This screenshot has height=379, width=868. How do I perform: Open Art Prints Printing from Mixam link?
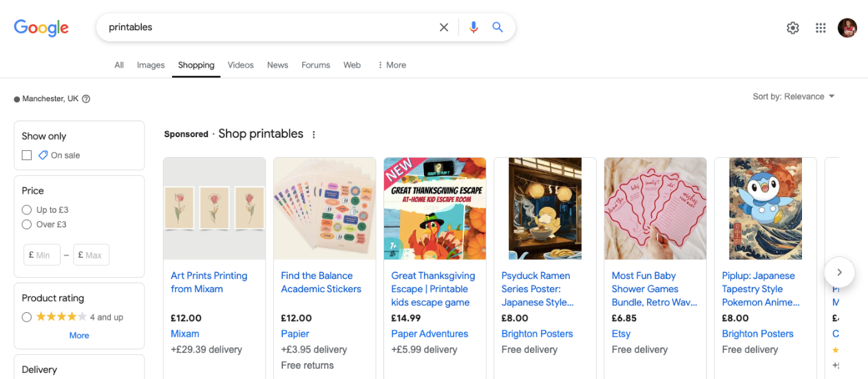[209, 282]
